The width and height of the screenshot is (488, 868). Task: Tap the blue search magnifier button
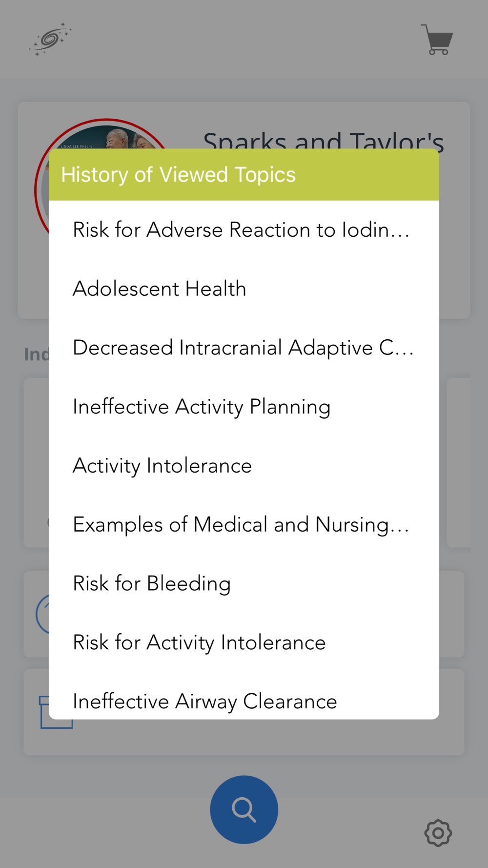(244, 809)
